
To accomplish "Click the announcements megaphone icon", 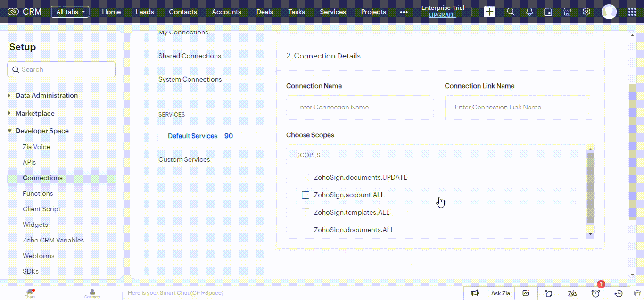I will click(x=475, y=293).
